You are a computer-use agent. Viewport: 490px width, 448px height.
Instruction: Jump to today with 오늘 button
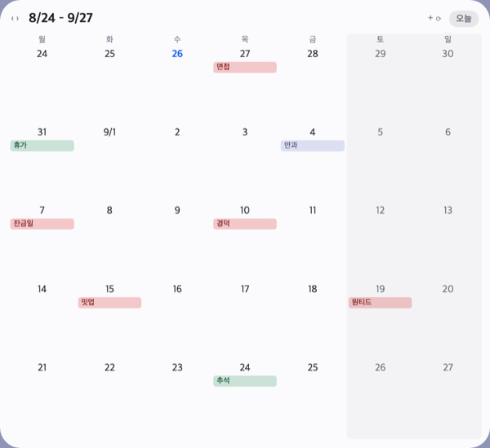(x=464, y=19)
